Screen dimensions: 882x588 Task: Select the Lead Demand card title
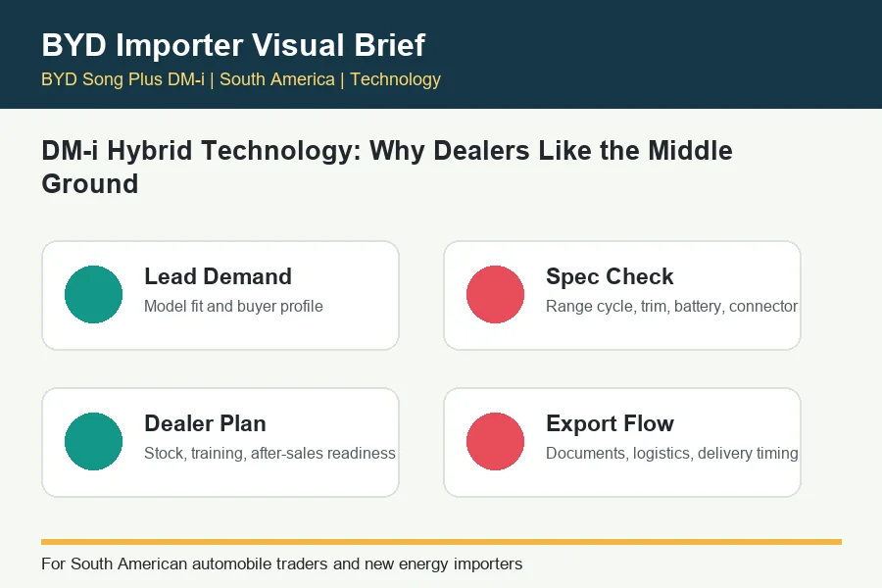click(218, 276)
